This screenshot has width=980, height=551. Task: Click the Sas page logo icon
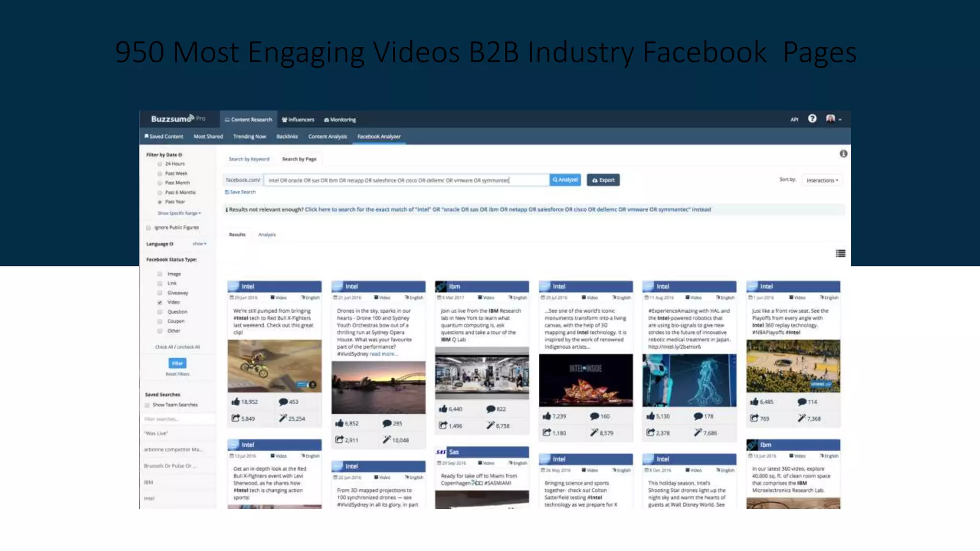coord(441,452)
